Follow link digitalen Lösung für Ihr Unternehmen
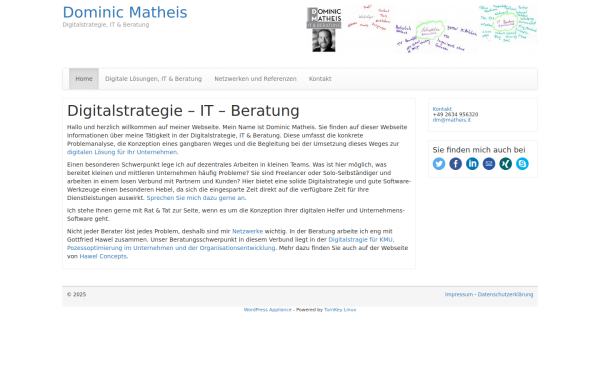Image resolution: width=600 pixels, height=375 pixels. click(122, 152)
